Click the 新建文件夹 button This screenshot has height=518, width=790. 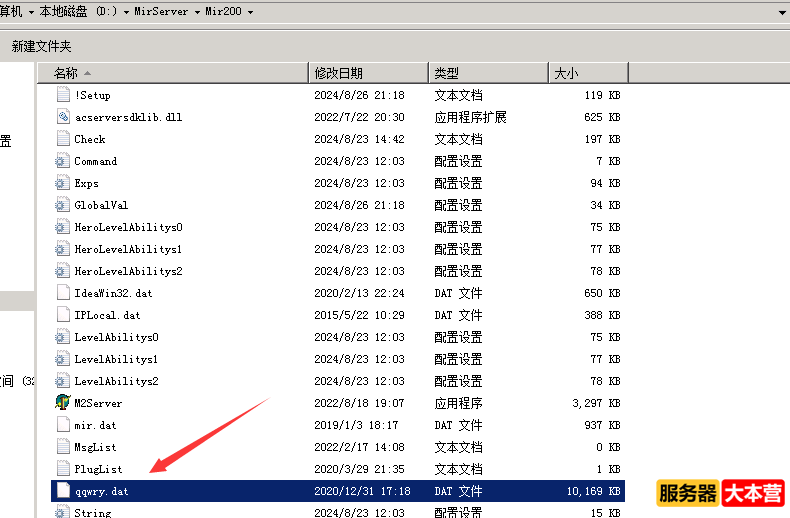click(x=41, y=46)
